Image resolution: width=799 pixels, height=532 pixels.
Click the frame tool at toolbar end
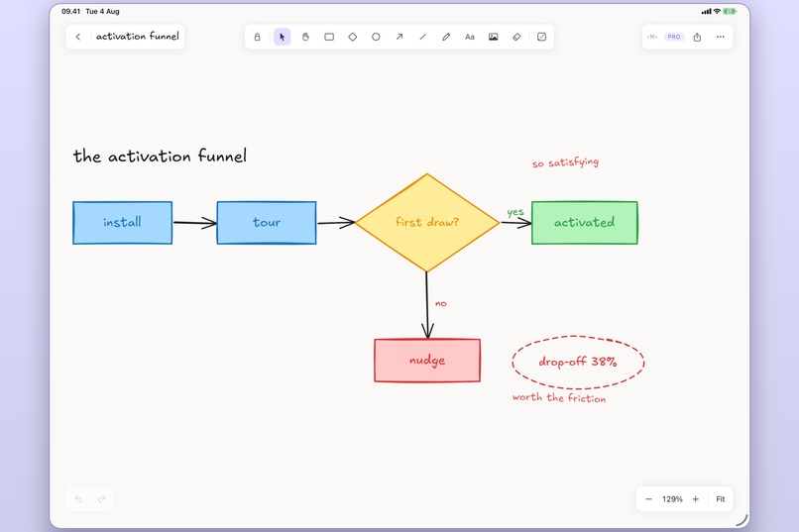coord(541,37)
